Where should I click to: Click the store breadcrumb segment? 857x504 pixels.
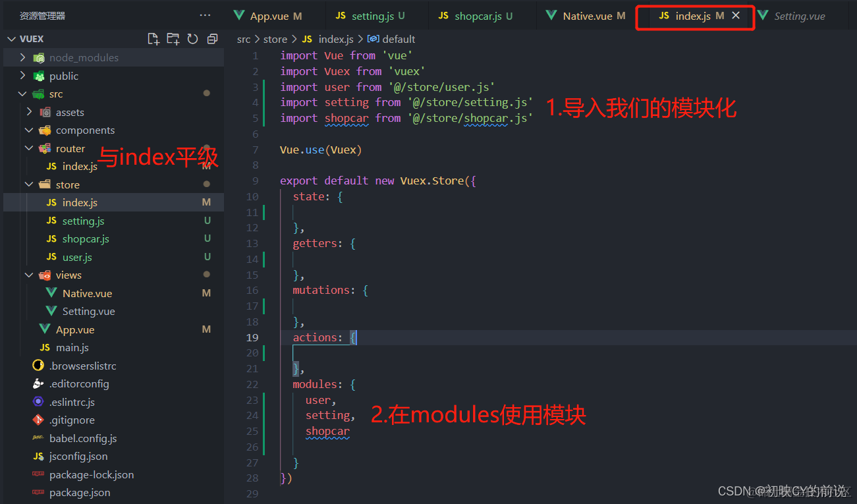click(x=275, y=40)
